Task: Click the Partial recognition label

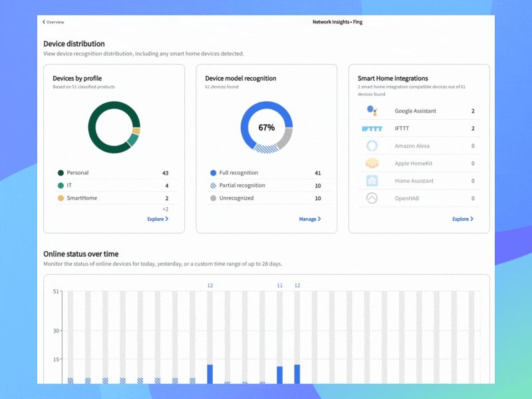Action: [x=242, y=186]
